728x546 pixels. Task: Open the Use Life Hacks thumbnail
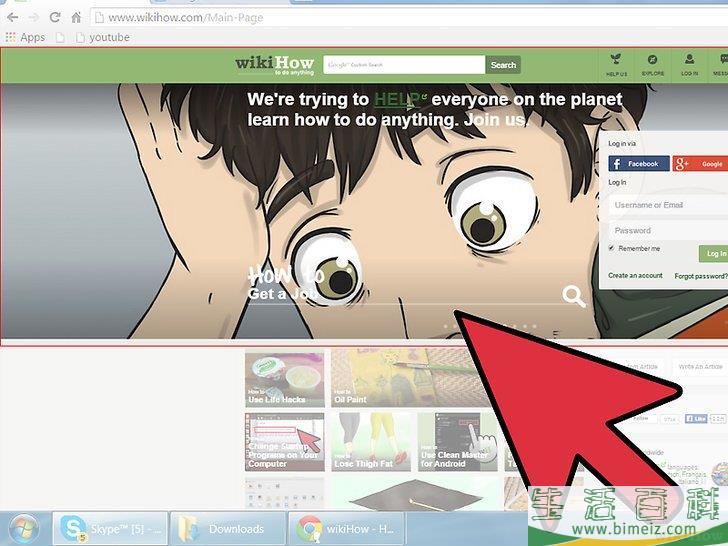285,379
